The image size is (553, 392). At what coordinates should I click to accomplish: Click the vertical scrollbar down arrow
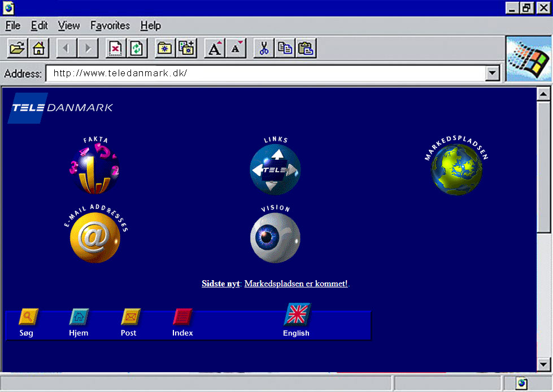point(543,364)
